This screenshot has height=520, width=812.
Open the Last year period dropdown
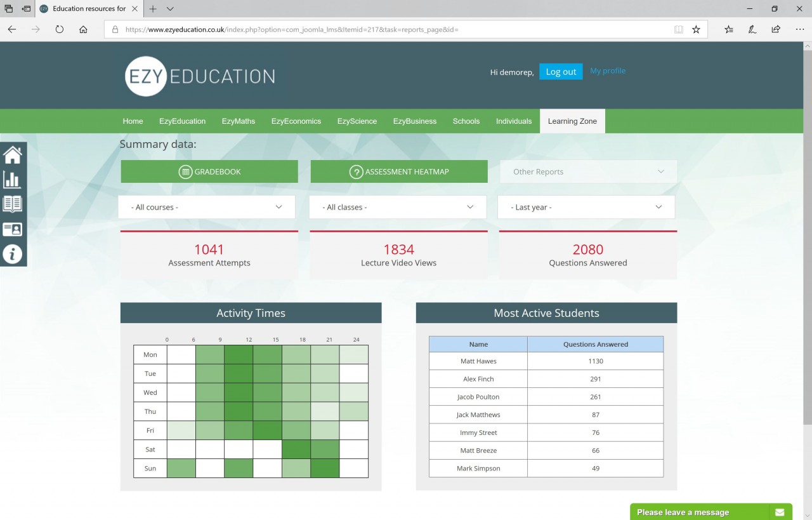[586, 207]
